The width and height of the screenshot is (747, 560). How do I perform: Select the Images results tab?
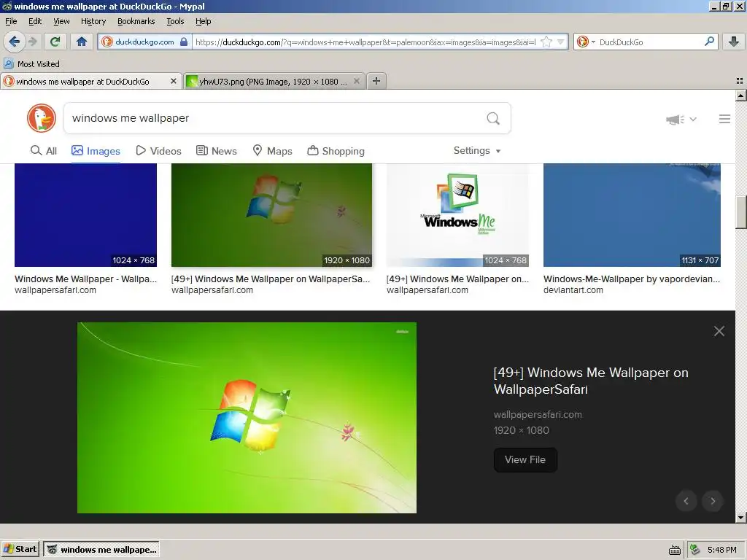96,151
